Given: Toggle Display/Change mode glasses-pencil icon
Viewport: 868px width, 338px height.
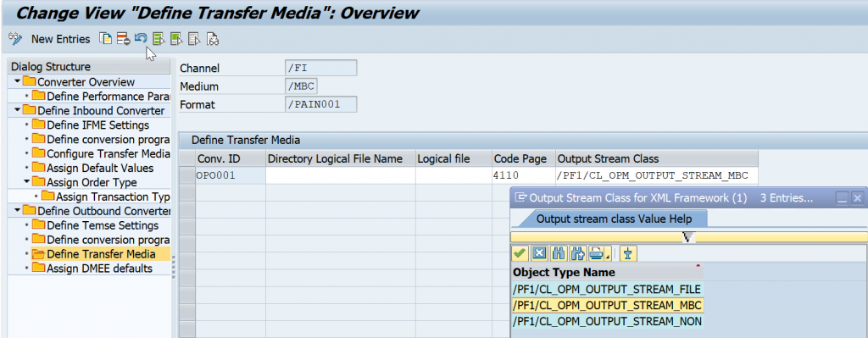Looking at the screenshot, I should coord(15,39).
